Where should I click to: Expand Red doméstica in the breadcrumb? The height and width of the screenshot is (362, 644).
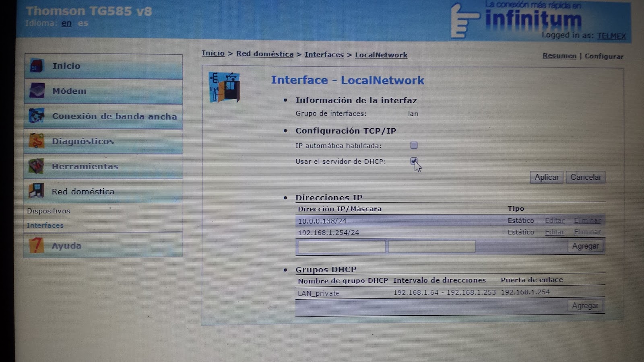tap(264, 54)
